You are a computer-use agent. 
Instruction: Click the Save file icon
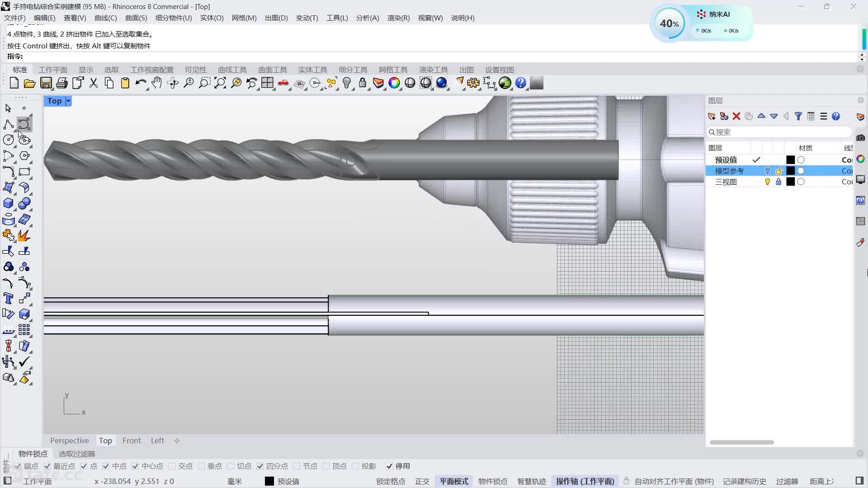[46, 83]
